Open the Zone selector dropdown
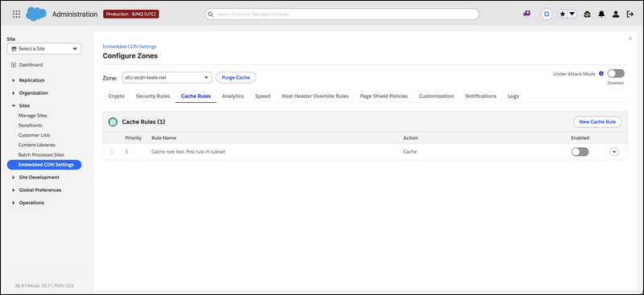 (x=167, y=77)
